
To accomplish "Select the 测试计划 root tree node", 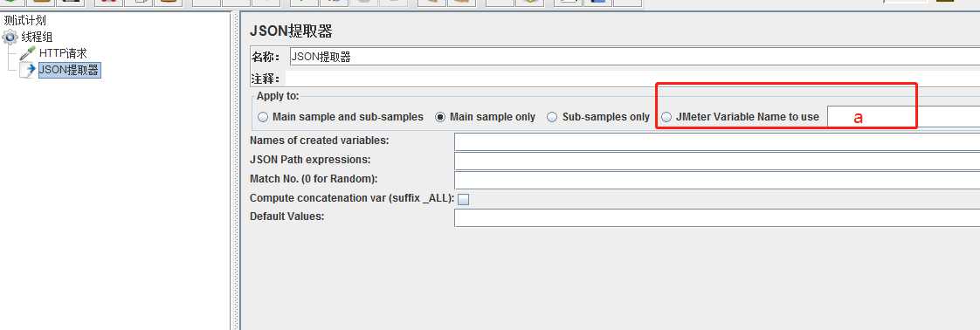I will [x=24, y=21].
